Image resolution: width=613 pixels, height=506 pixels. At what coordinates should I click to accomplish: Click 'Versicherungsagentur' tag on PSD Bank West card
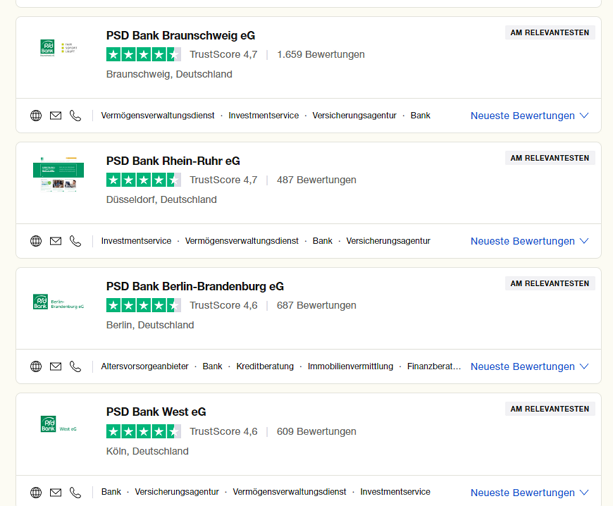(x=177, y=492)
